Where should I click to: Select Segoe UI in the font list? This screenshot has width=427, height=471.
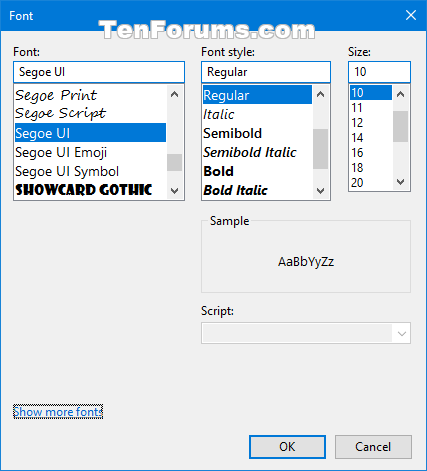tap(90, 133)
